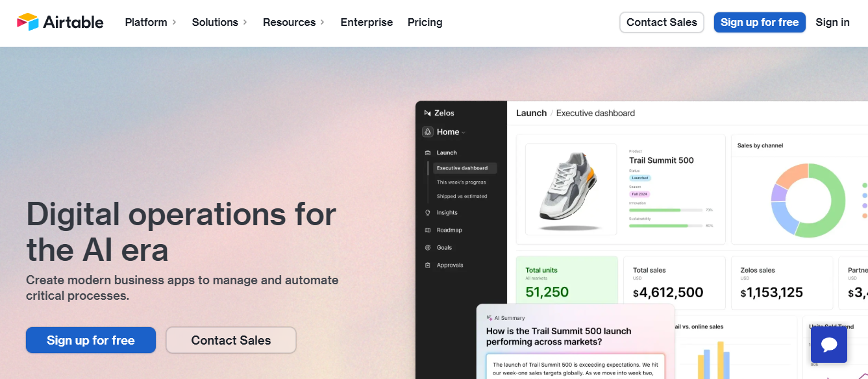868x379 pixels.
Task: Click the Sales by channel heading
Action: tap(760, 145)
